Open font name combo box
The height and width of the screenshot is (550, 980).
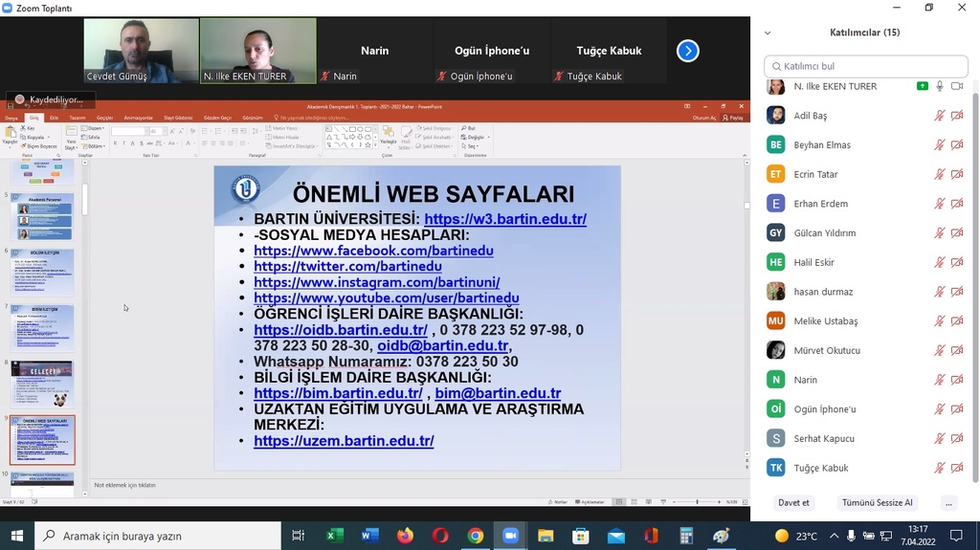tap(129, 131)
